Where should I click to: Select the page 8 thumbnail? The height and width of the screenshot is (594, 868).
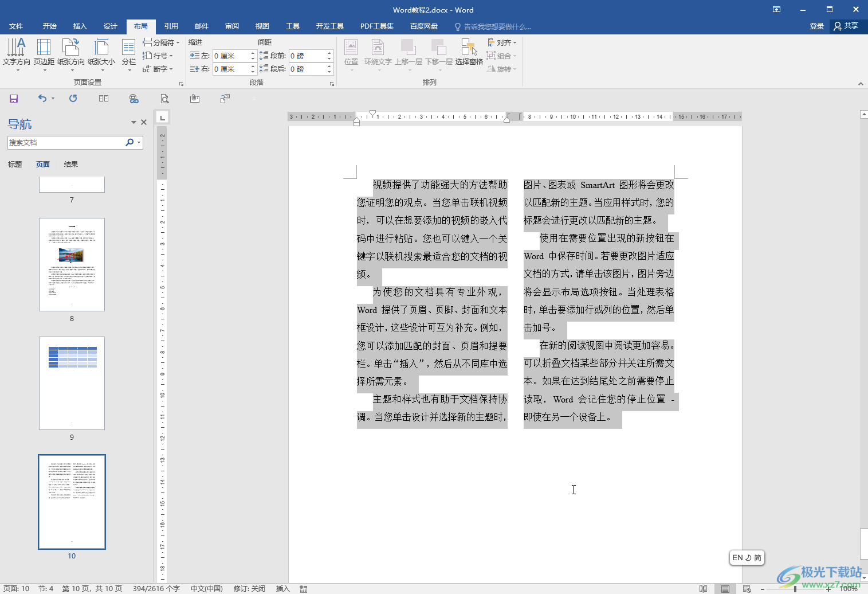click(72, 264)
